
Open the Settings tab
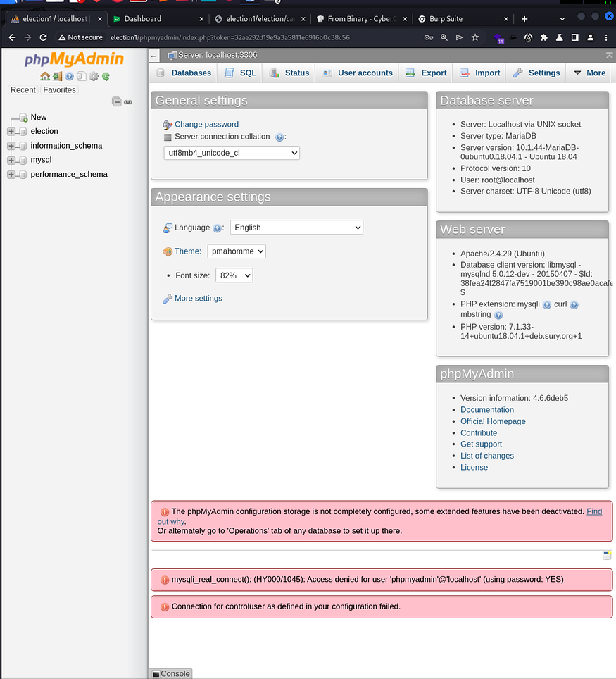[536, 73]
